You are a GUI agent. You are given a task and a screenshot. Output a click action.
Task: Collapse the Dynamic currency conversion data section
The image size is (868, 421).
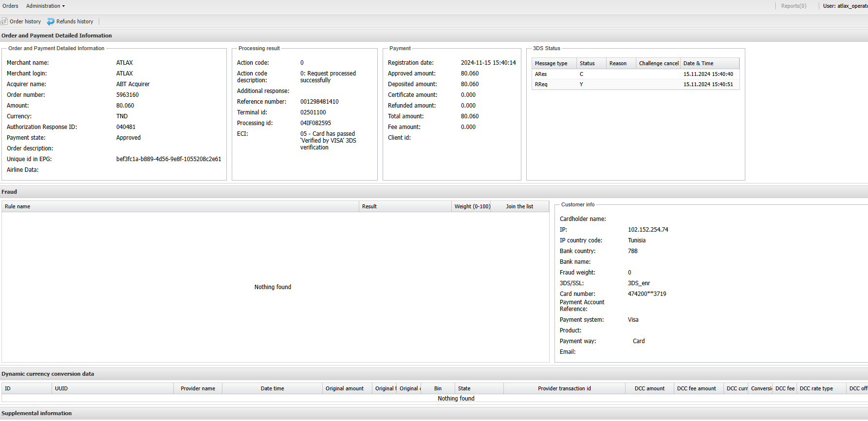click(x=48, y=374)
